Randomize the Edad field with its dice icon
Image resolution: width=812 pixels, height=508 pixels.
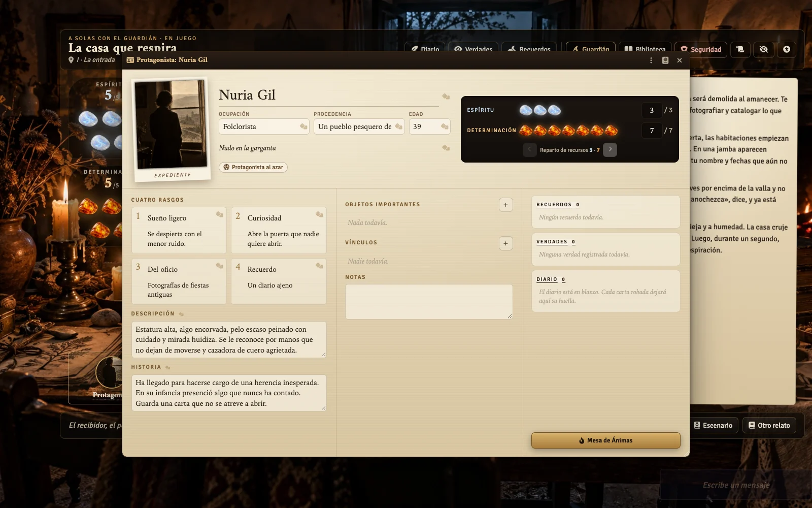(x=445, y=126)
